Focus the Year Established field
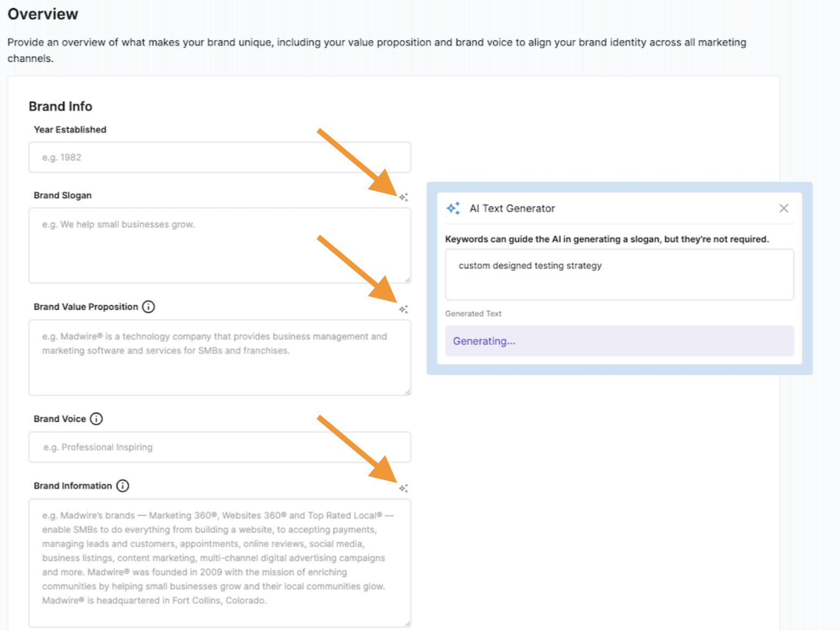The image size is (840, 631). pyautogui.click(x=219, y=158)
